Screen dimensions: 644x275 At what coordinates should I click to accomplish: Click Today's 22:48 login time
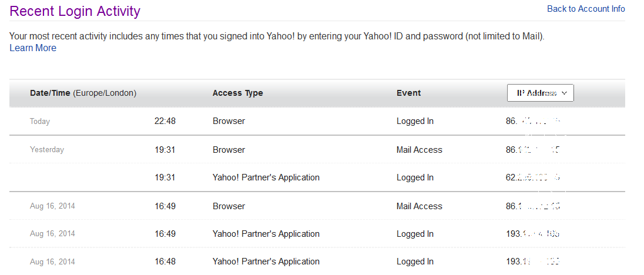(165, 121)
